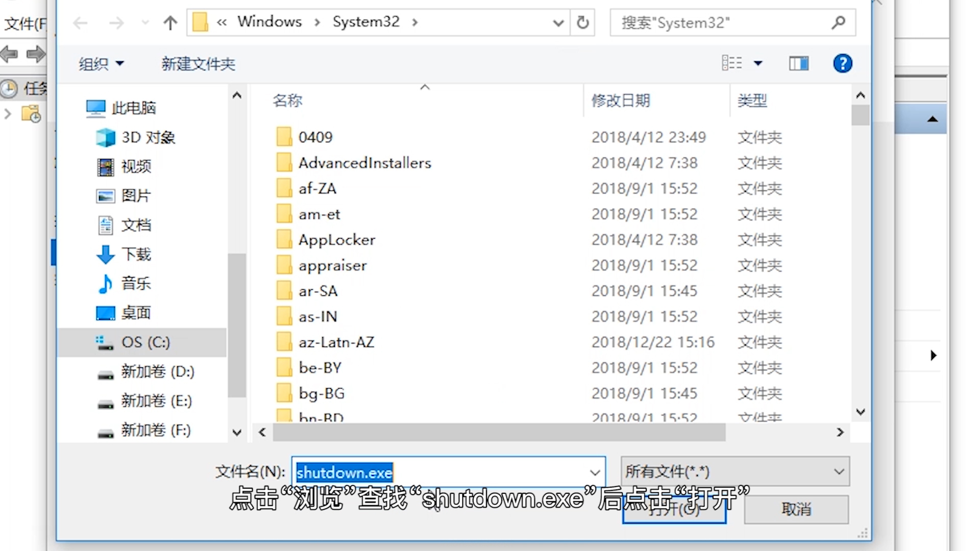
Task: Sort by 类型 column header
Action: [x=752, y=101]
